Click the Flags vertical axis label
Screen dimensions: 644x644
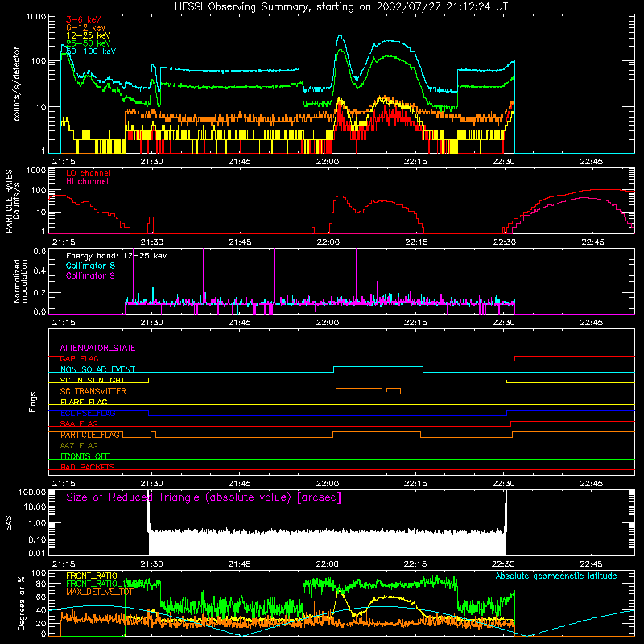[x=32, y=402]
